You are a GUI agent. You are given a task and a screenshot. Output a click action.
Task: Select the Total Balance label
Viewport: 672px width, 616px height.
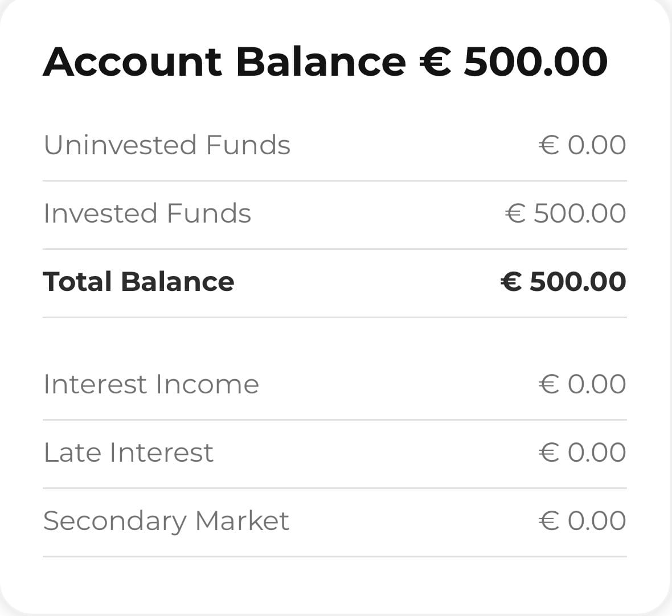[x=139, y=281]
